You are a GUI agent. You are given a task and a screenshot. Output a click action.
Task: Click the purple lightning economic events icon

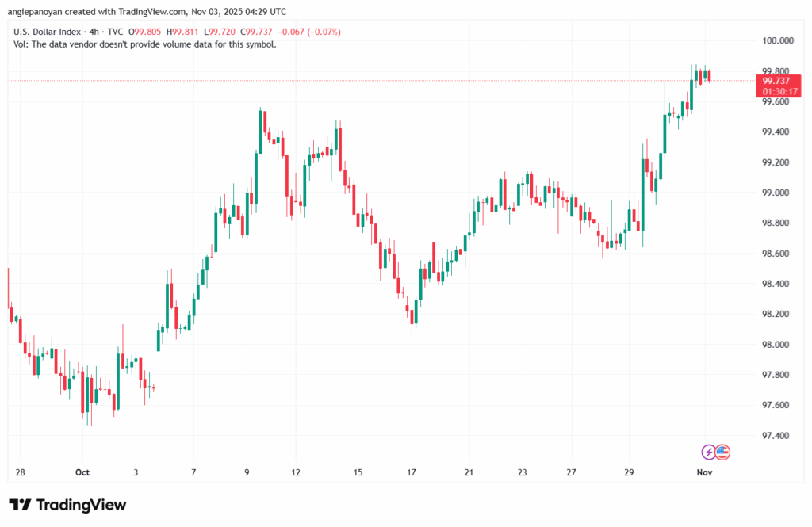click(x=707, y=453)
